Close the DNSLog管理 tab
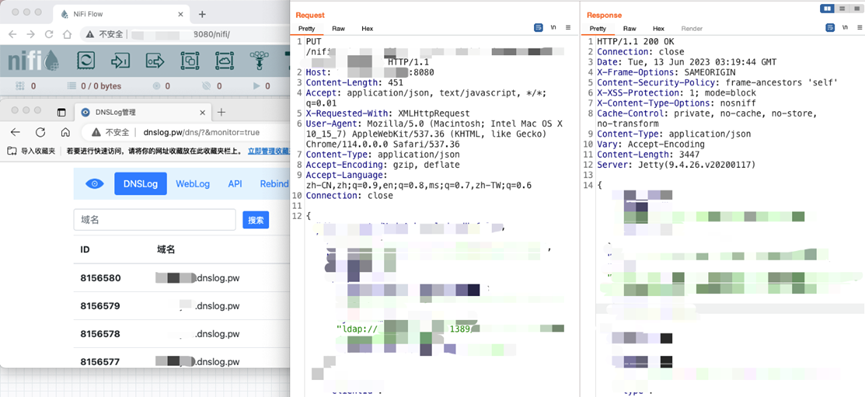This screenshot has height=397, width=865. coord(202,112)
